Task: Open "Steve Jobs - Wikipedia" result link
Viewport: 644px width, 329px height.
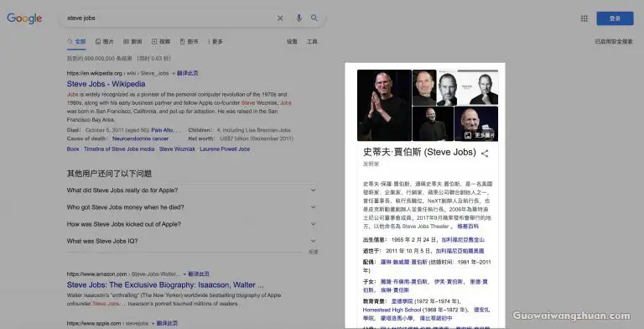Action: click(106, 84)
